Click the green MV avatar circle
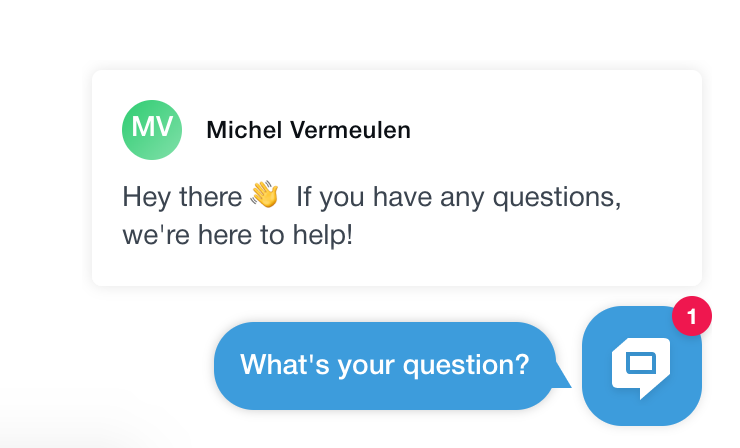 pyautogui.click(x=152, y=130)
